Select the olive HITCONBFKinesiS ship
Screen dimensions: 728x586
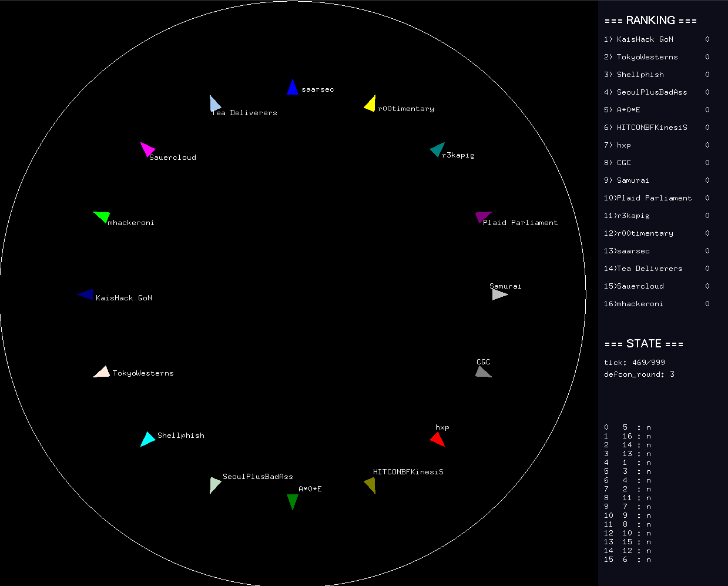370,485
